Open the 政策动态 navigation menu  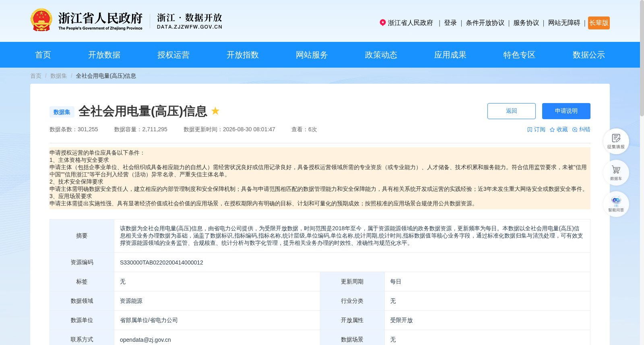(x=381, y=55)
